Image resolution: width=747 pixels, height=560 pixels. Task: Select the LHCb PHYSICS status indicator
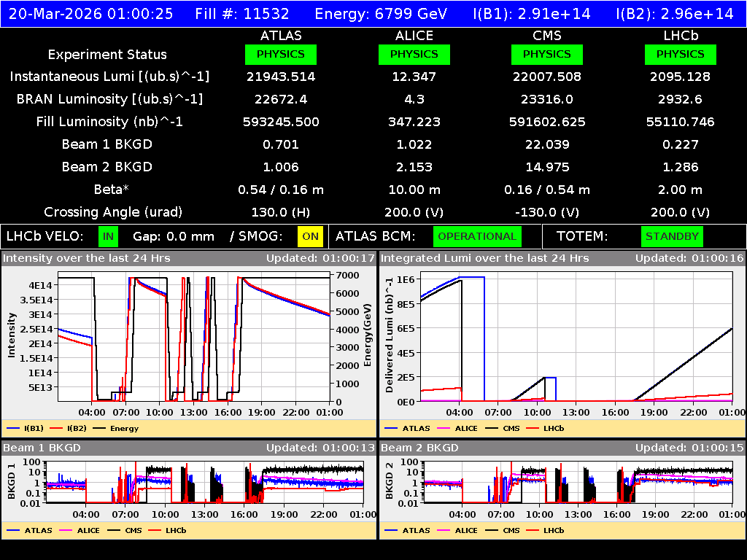pyautogui.click(x=680, y=54)
